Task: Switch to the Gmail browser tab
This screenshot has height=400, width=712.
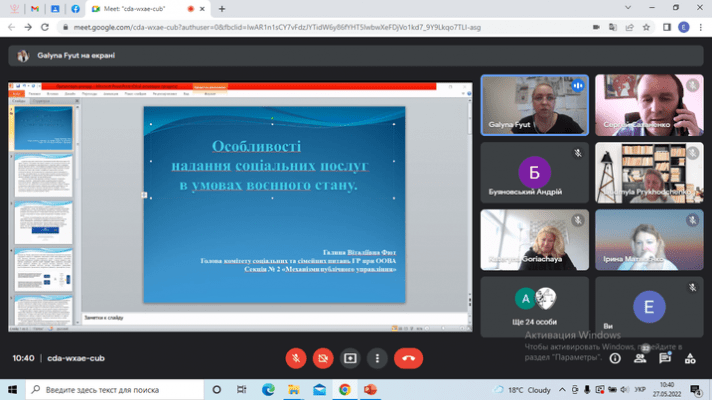Action: point(35,9)
